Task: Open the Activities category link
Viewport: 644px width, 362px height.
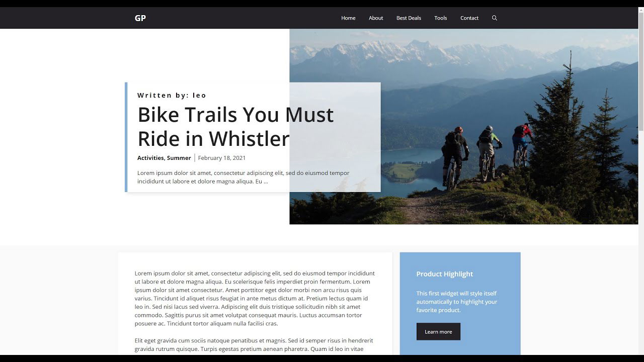Action: [x=150, y=158]
